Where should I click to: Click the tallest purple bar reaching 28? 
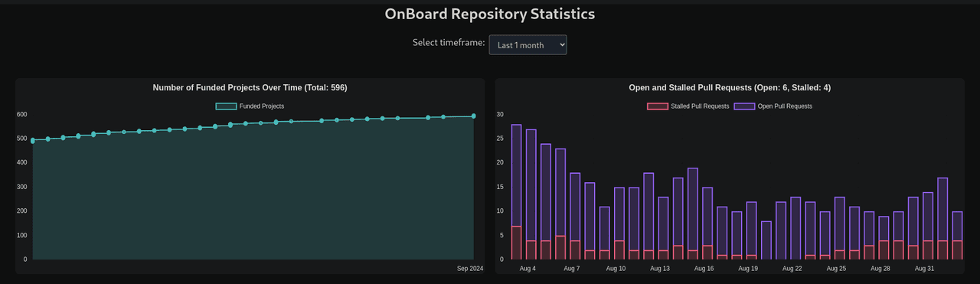click(x=516, y=175)
